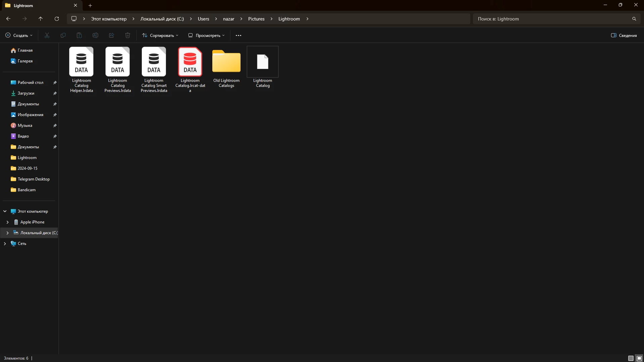Select Lightroom Catalog Previews.lrdata file
Screen dimensions: 644x362
(118, 70)
